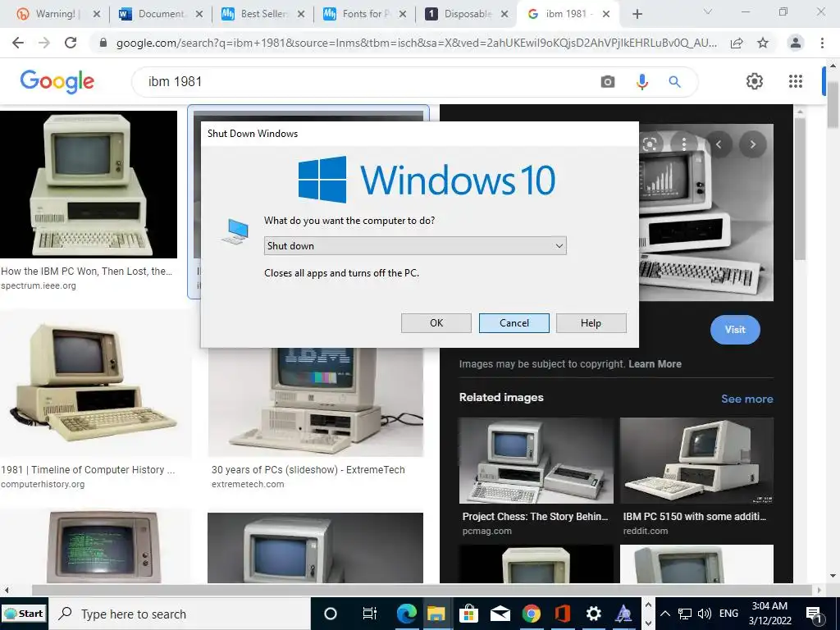Show hidden tray icons chevron

664,614
